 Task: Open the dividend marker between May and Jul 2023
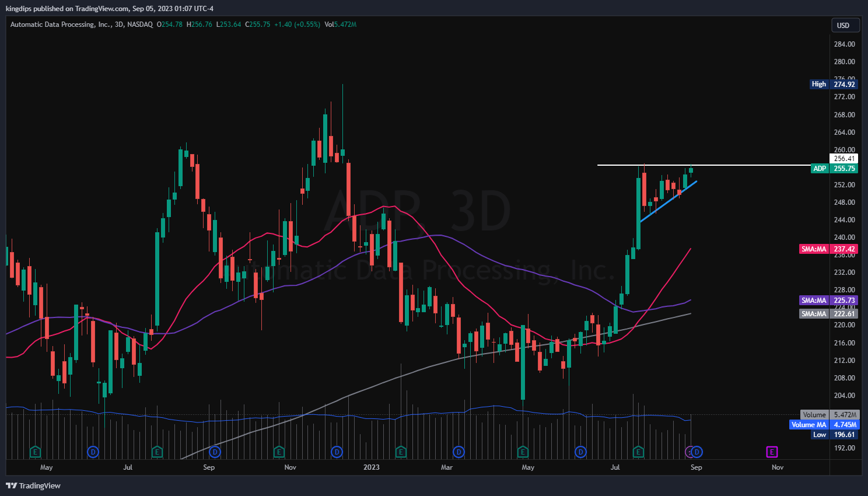580,452
